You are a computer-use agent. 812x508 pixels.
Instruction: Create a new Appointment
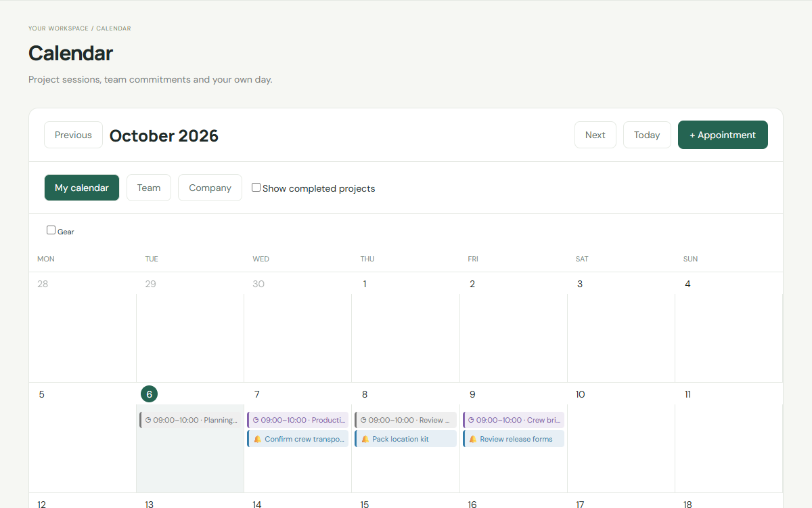723,135
